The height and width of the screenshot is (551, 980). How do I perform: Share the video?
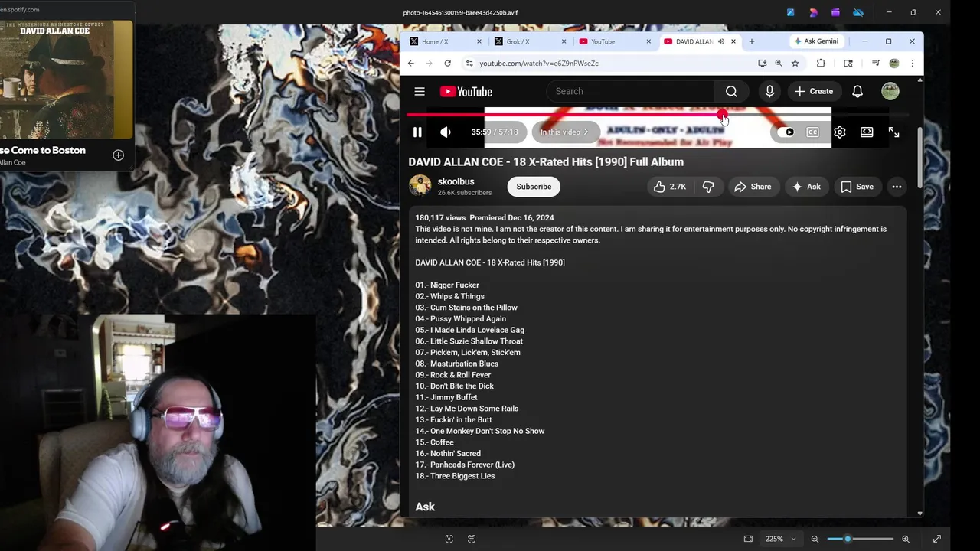pos(753,187)
